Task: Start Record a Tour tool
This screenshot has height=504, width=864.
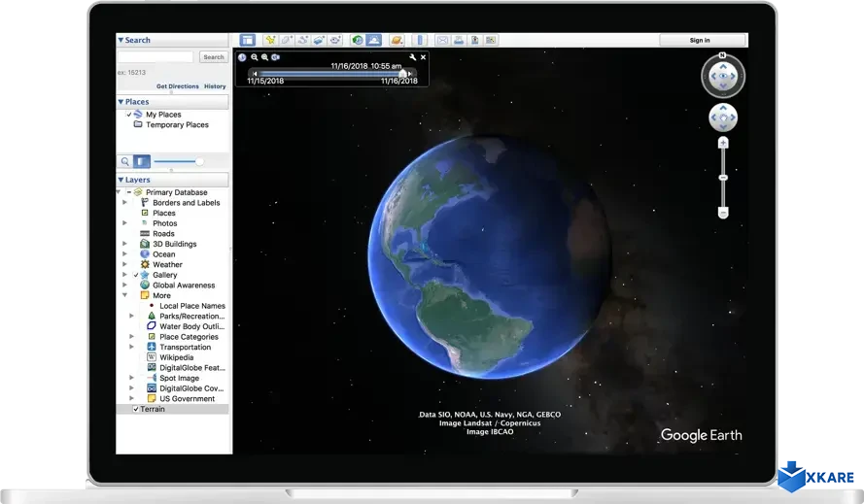Action: [335, 40]
